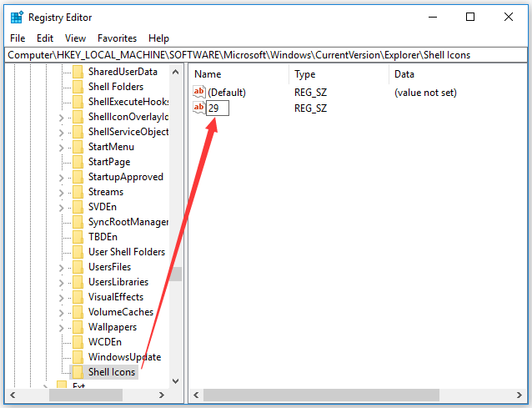The width and height of the screenshot is (532, 408).
Task: Expand the SVDEn tree node
Action: point(62,208)
